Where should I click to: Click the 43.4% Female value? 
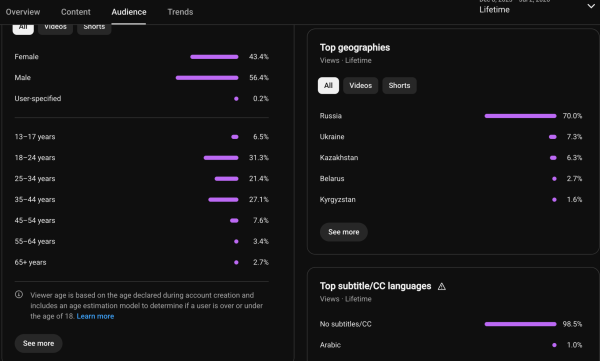(x=259, y=57)
